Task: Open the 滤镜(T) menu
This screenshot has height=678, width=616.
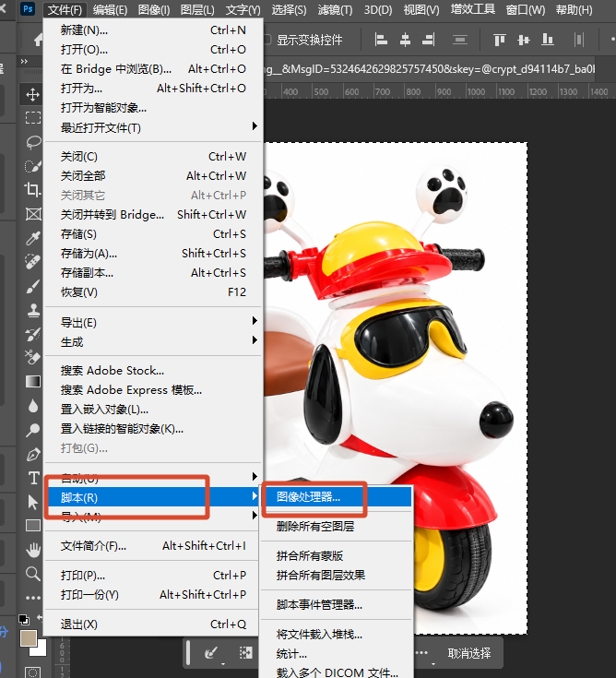Action: point(335,9)
